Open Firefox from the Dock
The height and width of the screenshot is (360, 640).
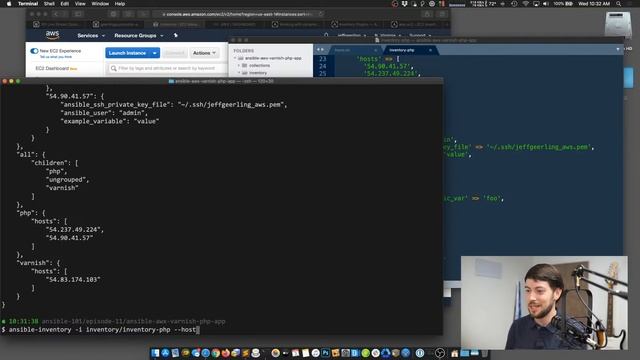click(x=225, y=353)
